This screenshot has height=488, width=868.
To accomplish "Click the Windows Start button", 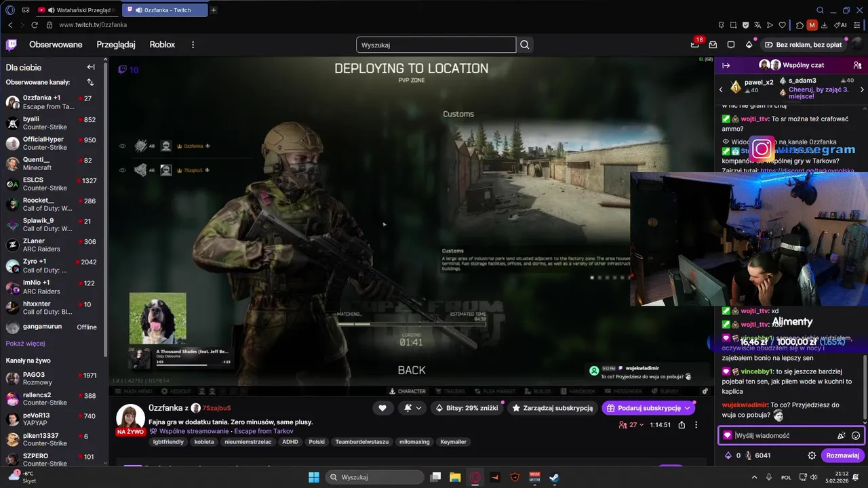I will point(314,477).
